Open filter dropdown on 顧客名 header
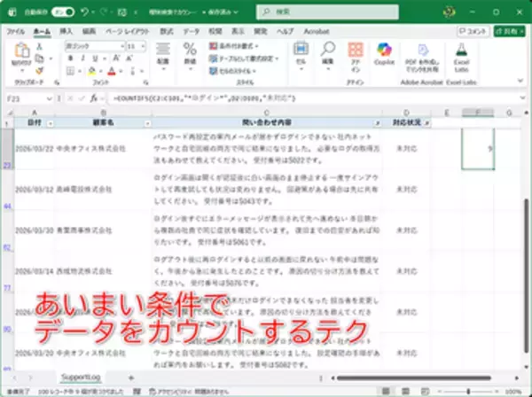The image size is (532, 397). 147,123
